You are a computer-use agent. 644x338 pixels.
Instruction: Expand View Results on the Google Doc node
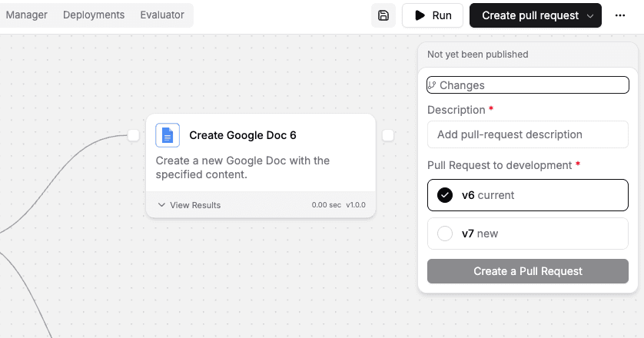click(189, 205)
